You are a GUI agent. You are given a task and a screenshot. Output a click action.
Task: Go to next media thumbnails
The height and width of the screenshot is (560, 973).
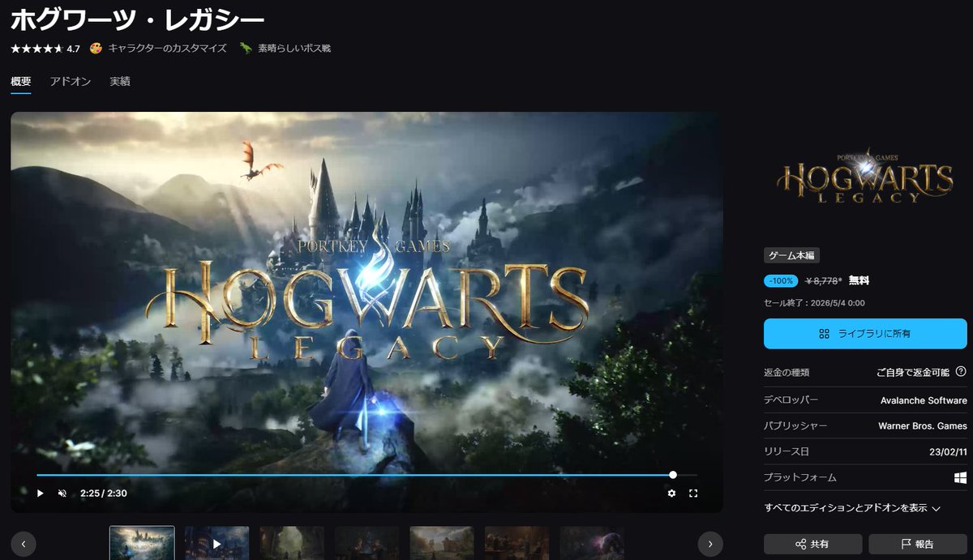(710, 544)
